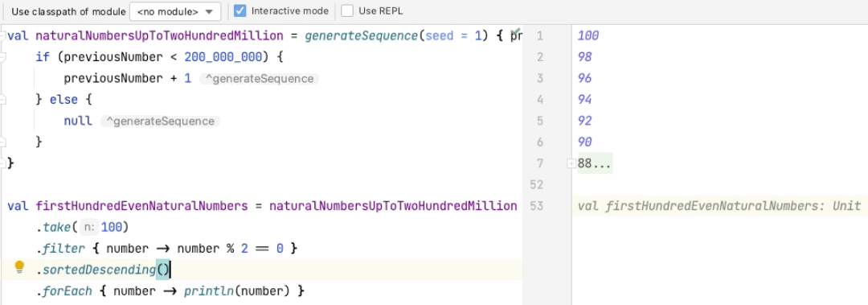This screenshot has height=305, width=868.
Task: Place cursor on the null keyword
Action: point(78,121)
